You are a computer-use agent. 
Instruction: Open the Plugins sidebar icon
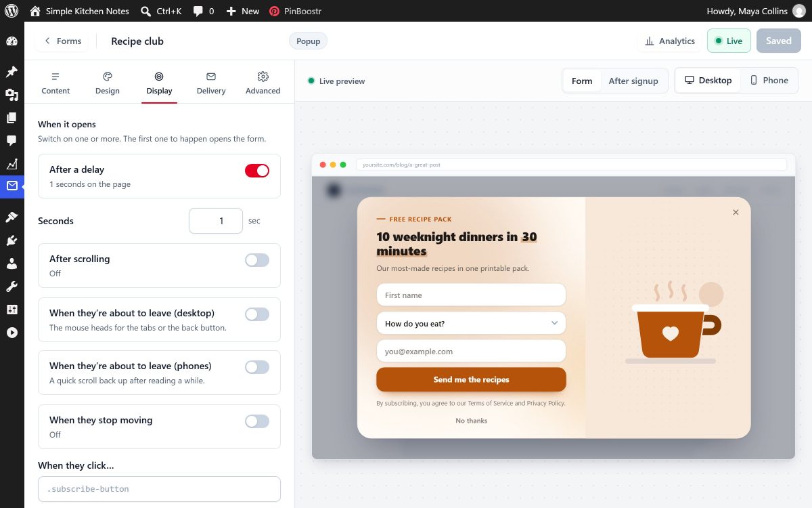pos(12,240)
